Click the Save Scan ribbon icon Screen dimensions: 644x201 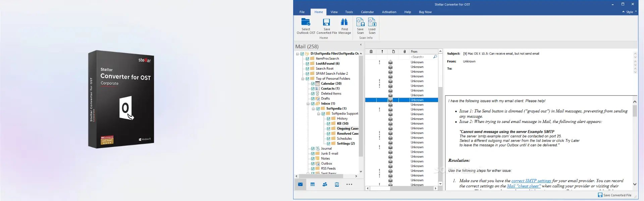tap(360, 22)
